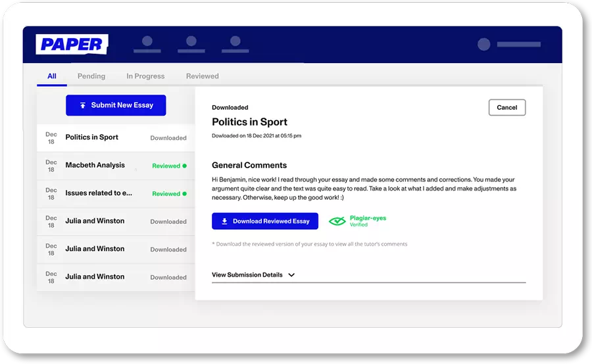Open the Reviewed tab
Screen dimensions: 592x364
tap(202, 76)
